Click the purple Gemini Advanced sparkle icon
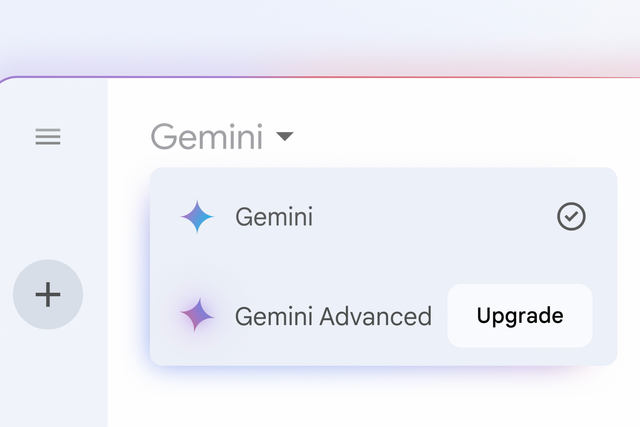The height and width of the screenshot is (427, 640). (197, 316)
